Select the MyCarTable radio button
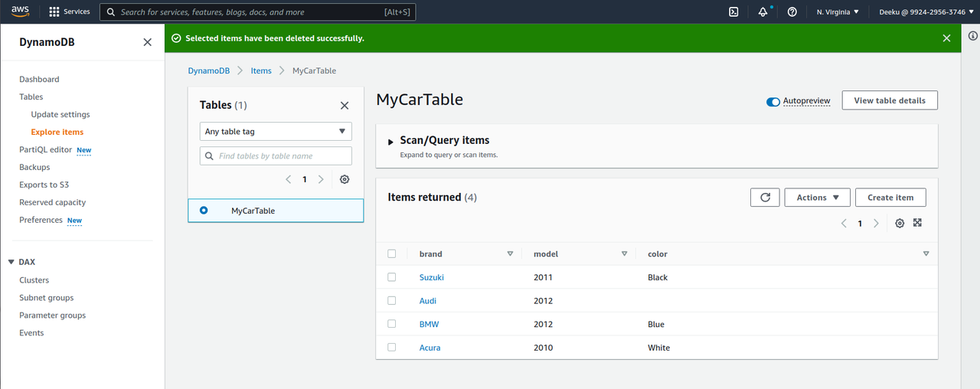 204,211
